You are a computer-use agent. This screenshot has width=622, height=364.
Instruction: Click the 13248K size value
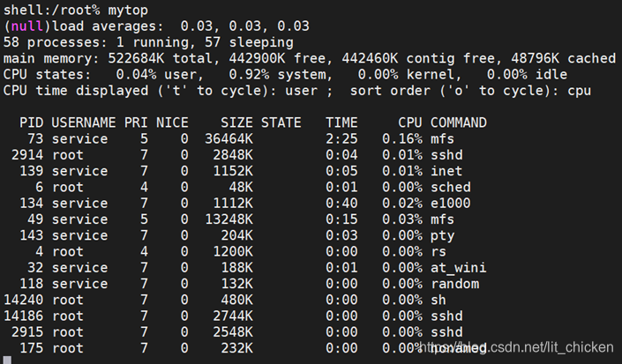pyautogui.click(x=229, y=219)
